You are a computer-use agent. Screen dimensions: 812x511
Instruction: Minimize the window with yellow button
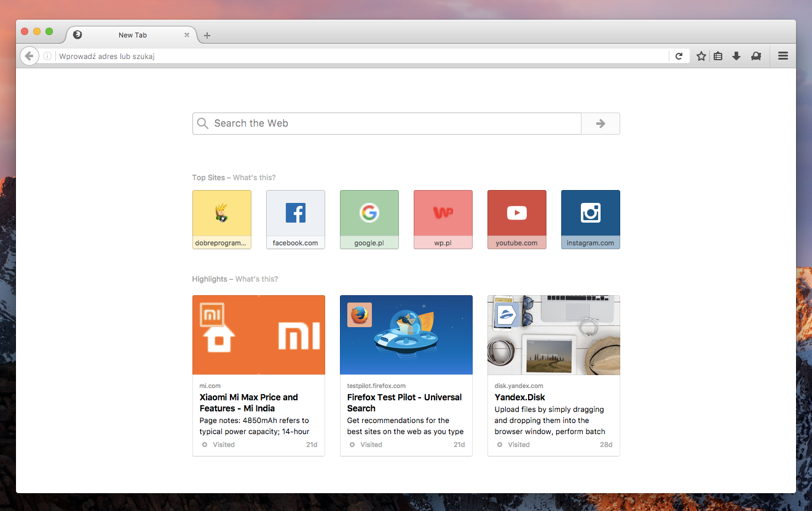point(37,31)
